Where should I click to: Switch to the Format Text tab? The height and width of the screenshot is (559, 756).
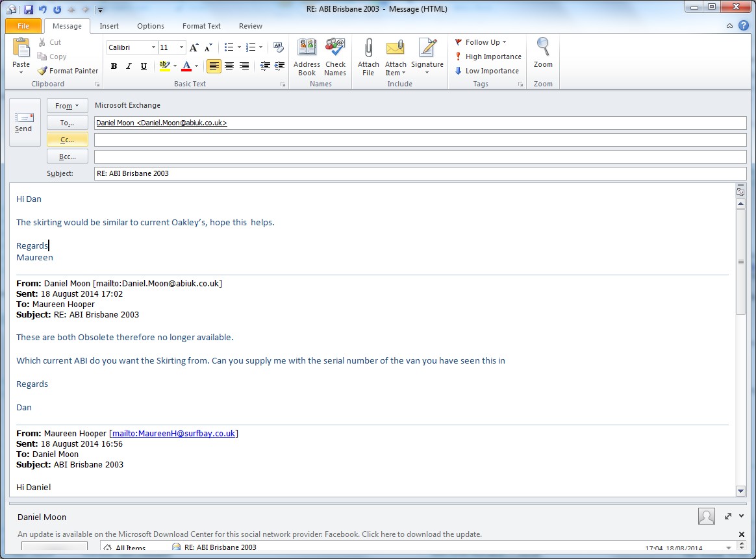click(201, 26)
